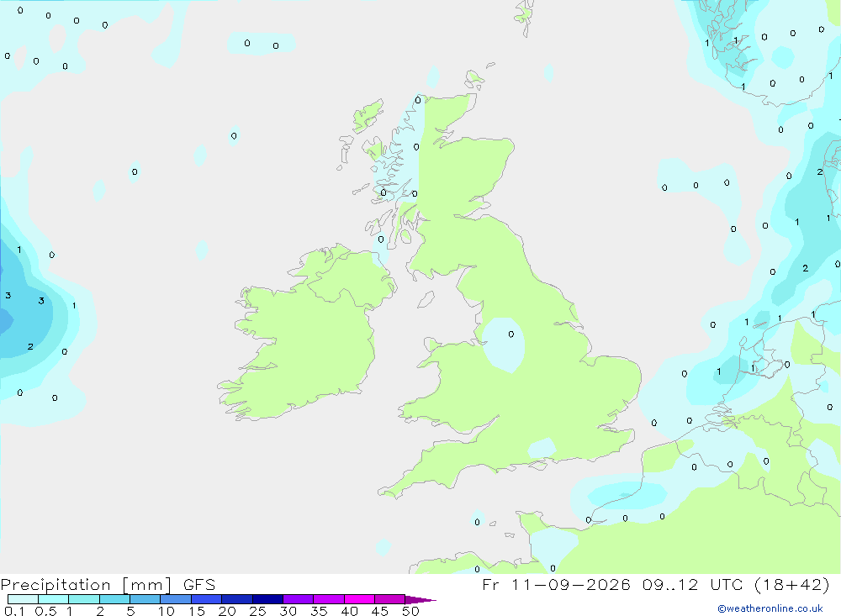Select the GFS model label
The height and width of the screenshot is (616, 841).
pyautogui.click(x=199, y=584)
